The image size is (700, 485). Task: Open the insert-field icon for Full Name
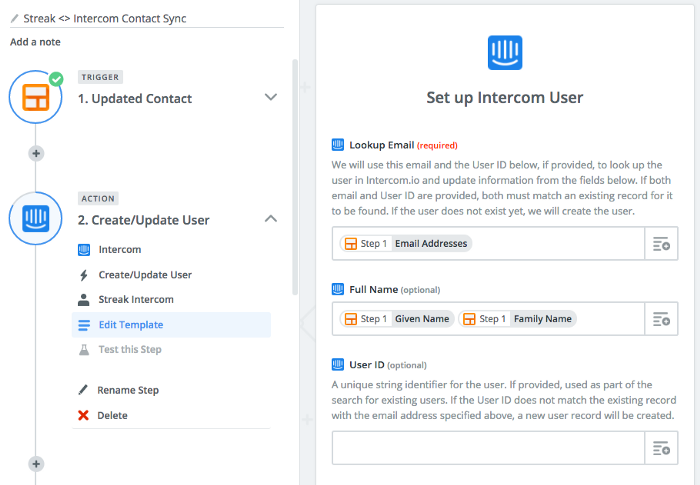click(x=661, y=319)
